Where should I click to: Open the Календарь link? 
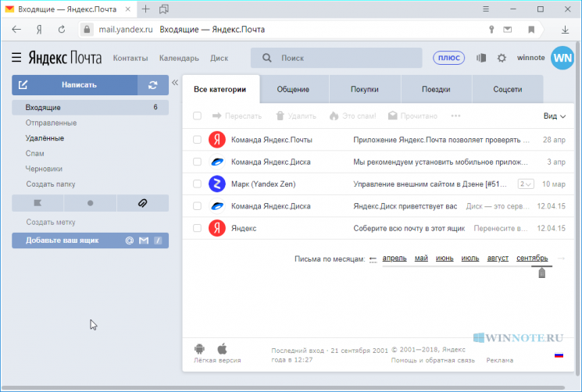tap(179, 59)
